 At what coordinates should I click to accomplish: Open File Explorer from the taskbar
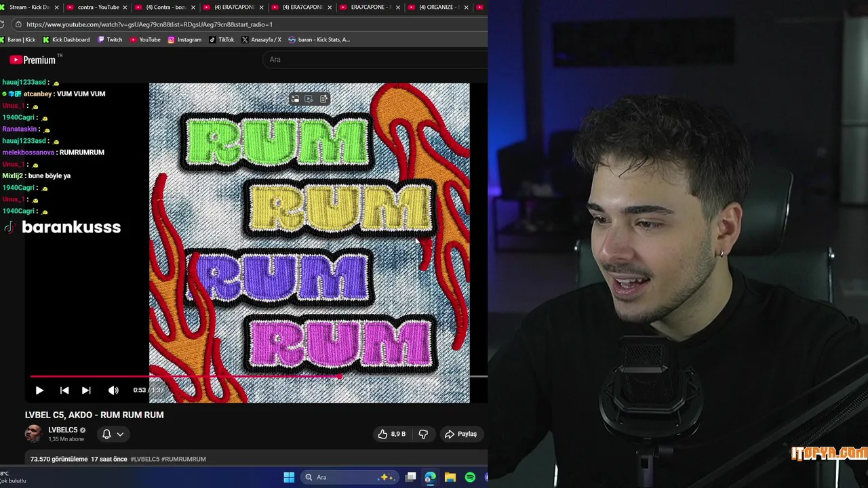click(450, 477)
